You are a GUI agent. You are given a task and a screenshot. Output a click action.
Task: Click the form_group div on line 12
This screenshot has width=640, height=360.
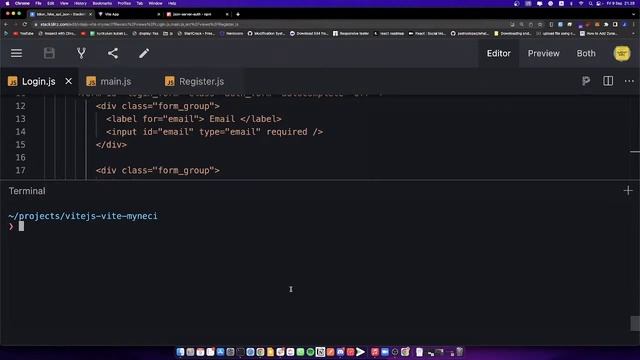(158, 106)
